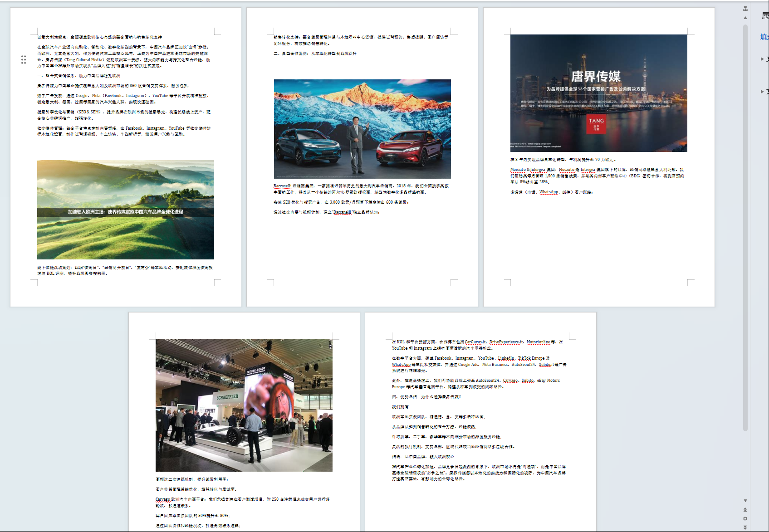Click the line mentioning AutoScout24 and eBay Motors

pos(476,384)
